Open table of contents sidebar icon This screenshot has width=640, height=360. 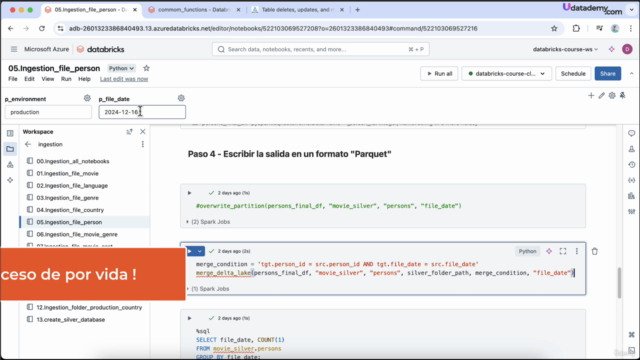point(10,133)
